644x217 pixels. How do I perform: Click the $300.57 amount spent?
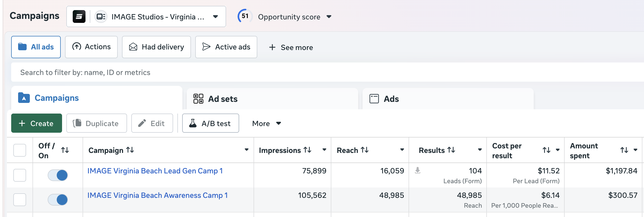(x=623, y=195)
